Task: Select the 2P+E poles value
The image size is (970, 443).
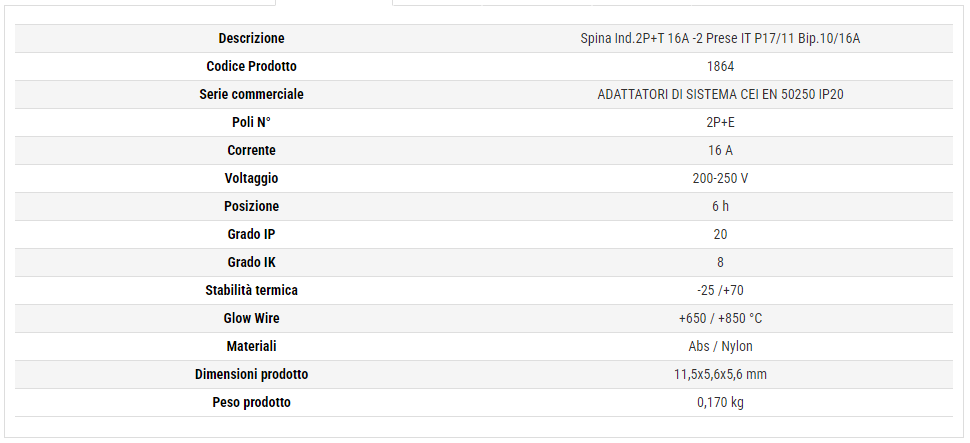Action: (x=720, y=123)
